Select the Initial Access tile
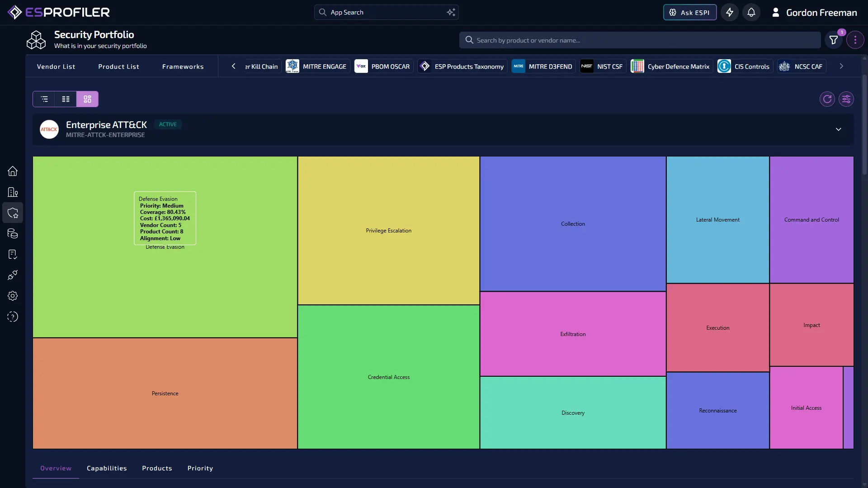Image resolution: width=868 pixels, height=488 pixels. tap(806, 408)
